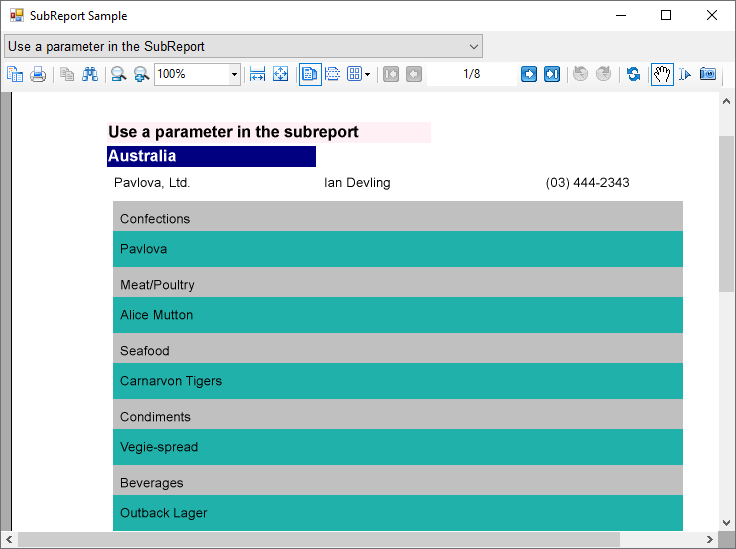This screenshot has width=736, height=549.
Task: Toggle the hand Pan tool
Action: pyautogui.click(x=662, y=74)
